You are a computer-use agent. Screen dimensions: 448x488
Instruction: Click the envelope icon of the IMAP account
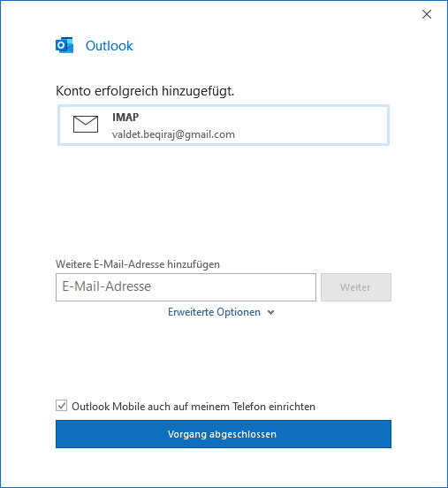[x=86, y=124]
